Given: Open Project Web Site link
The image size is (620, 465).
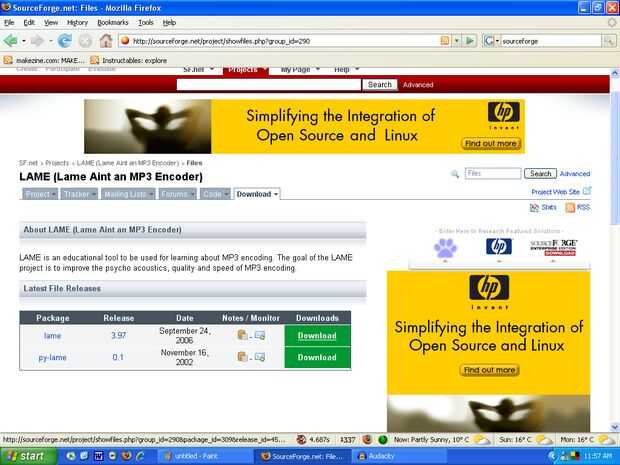Looking at the screenshot, I should (x=561, y=192).
